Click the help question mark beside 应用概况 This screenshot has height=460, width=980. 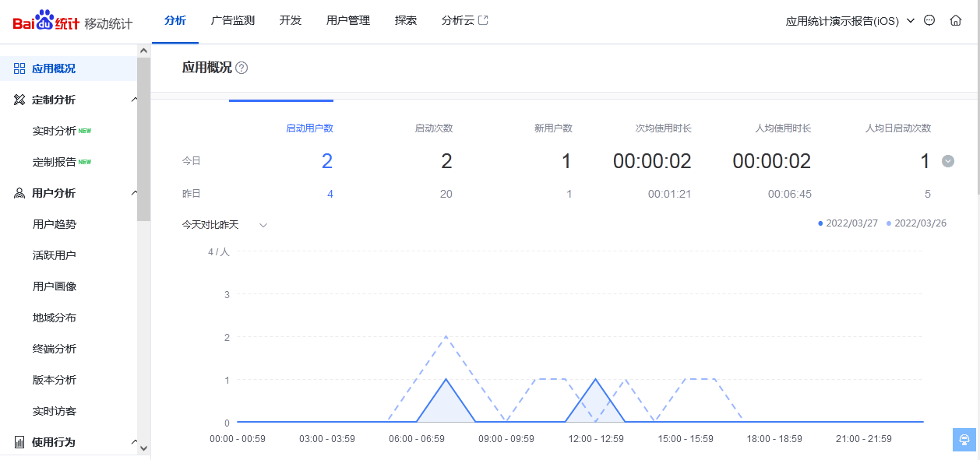[242, 68]
